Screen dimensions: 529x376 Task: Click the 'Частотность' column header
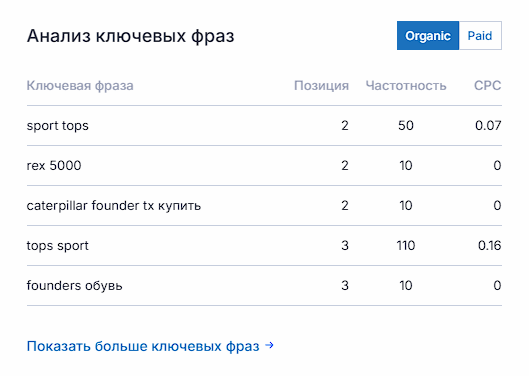click(x=406, y=86)
